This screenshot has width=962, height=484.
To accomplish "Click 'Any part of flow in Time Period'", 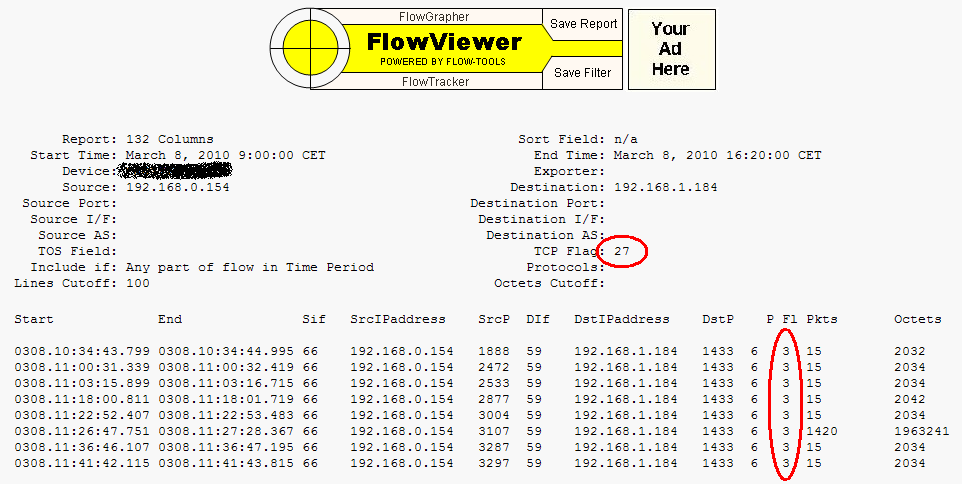I will [x=250, y=267].
